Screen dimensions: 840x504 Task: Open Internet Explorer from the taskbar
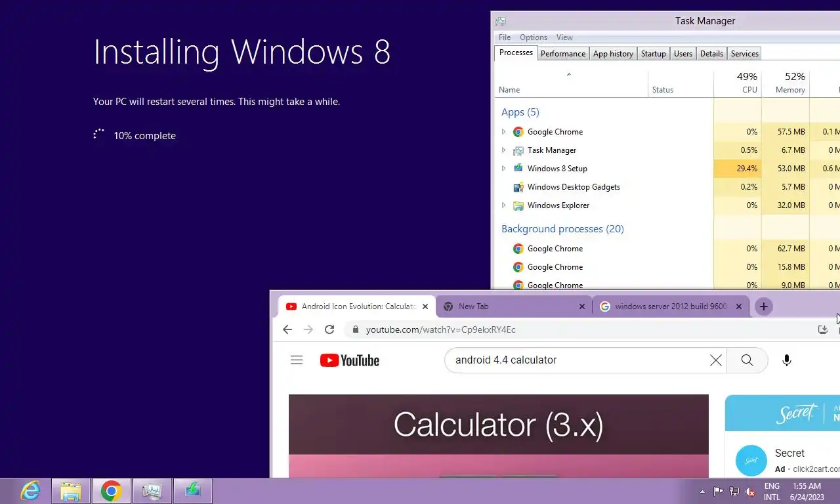(x=30, y=491)
